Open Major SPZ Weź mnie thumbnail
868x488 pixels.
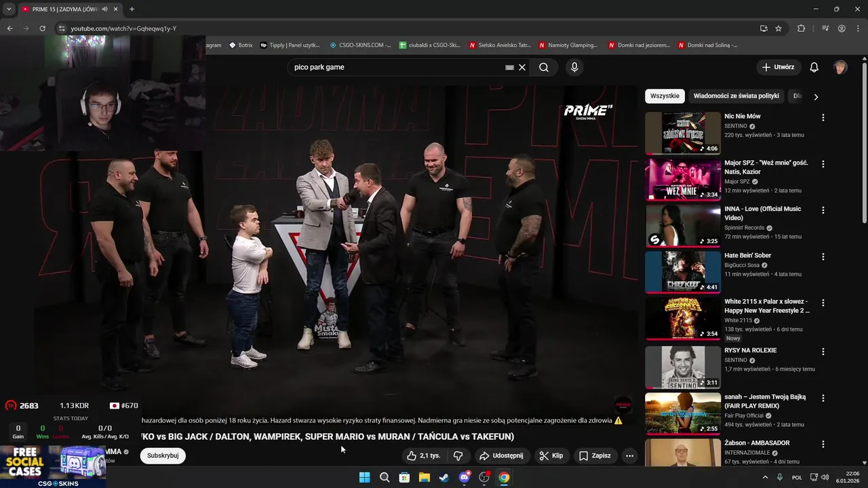[683, 180]
